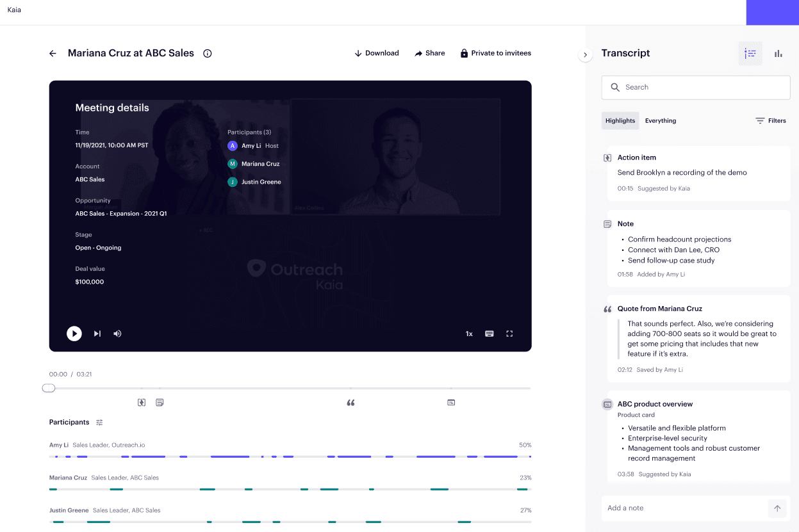Open playback speed 1x selector
The width and height of the screenshot is (799, 532).
(x=469, y=334)
